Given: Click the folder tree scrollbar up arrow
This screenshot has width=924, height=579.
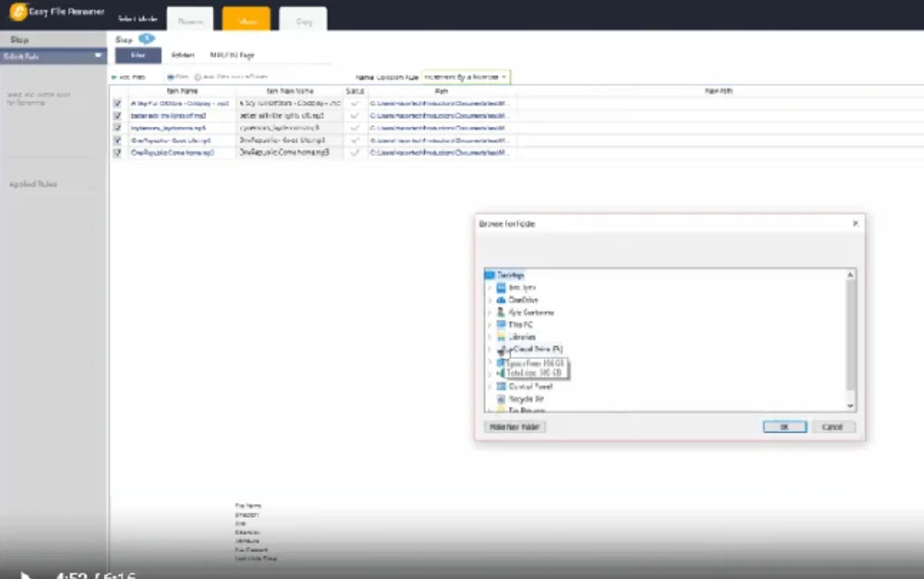Looking at the screenshot, I should pyautogui.click(x=850, y=275).
